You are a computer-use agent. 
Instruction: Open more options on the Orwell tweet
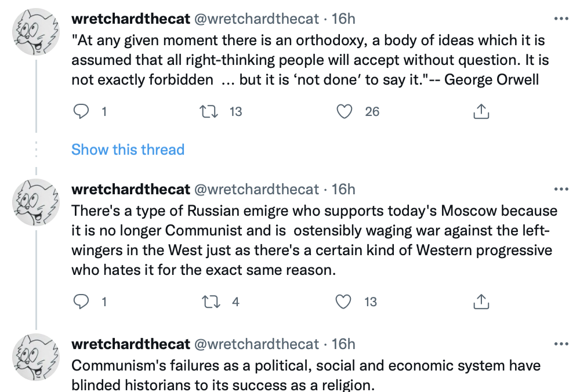coord(561,19)
